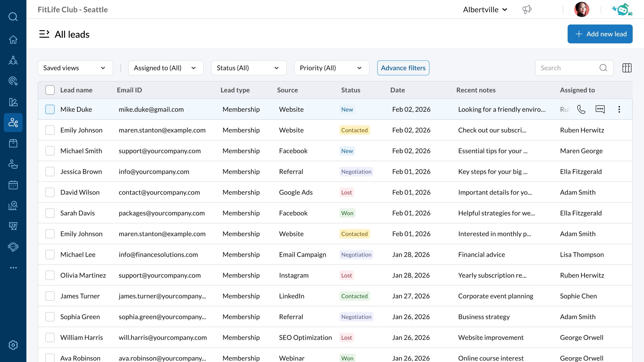The height and width of the screenshot is (362, 644).
Task: Click the Advance filters button
Action: (x=403, y=68)
